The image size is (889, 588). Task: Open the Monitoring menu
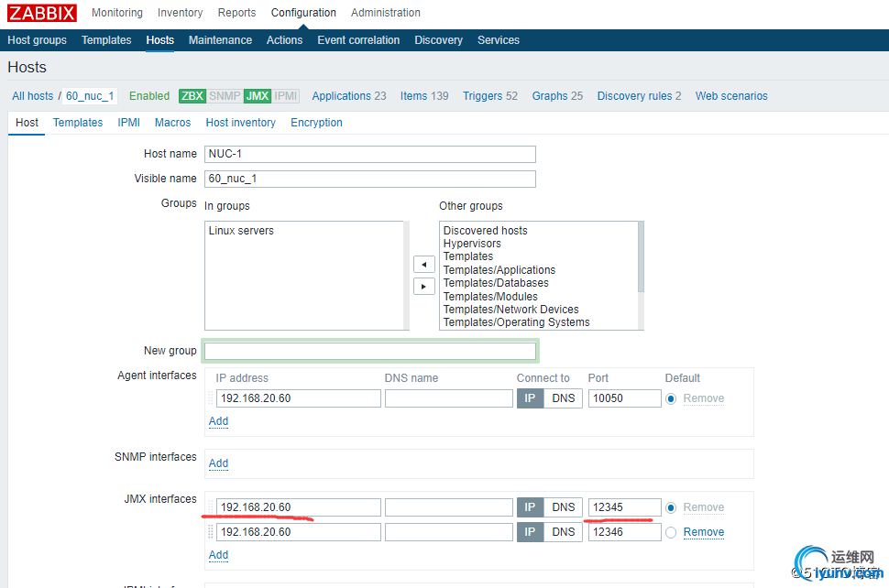(117, 13)
